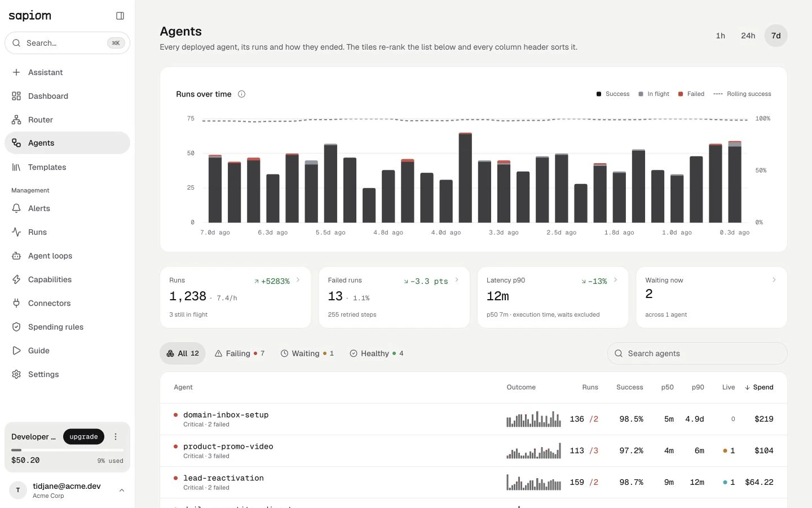Toggle Success series in chart legend
812x508 pixels.
pos(613,94)
